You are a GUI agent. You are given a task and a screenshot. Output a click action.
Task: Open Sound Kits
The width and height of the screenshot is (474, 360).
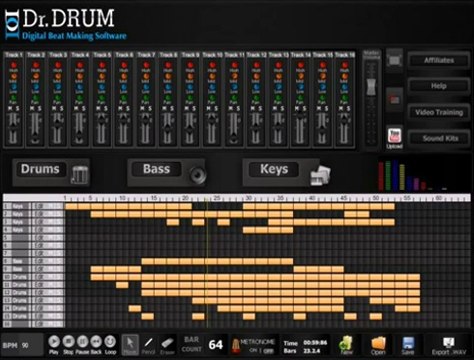click(439, 138)
